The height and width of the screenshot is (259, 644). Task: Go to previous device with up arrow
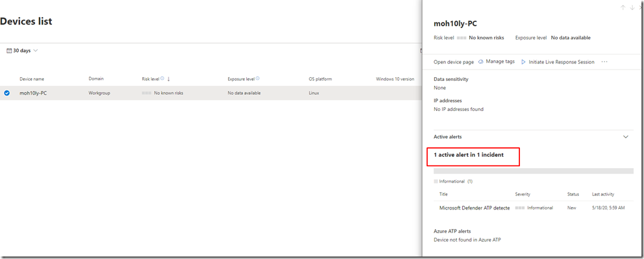623,8
